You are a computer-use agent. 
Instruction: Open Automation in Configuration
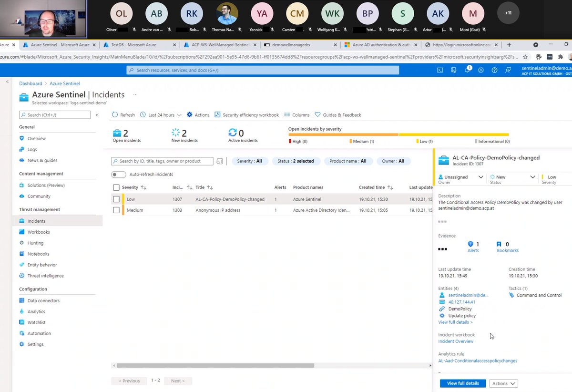click(x=39, y=333)
